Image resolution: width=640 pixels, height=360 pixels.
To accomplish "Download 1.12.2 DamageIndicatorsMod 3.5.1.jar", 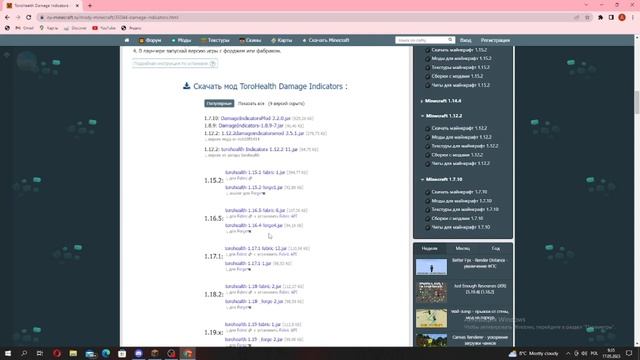I will tap(262, 133).
